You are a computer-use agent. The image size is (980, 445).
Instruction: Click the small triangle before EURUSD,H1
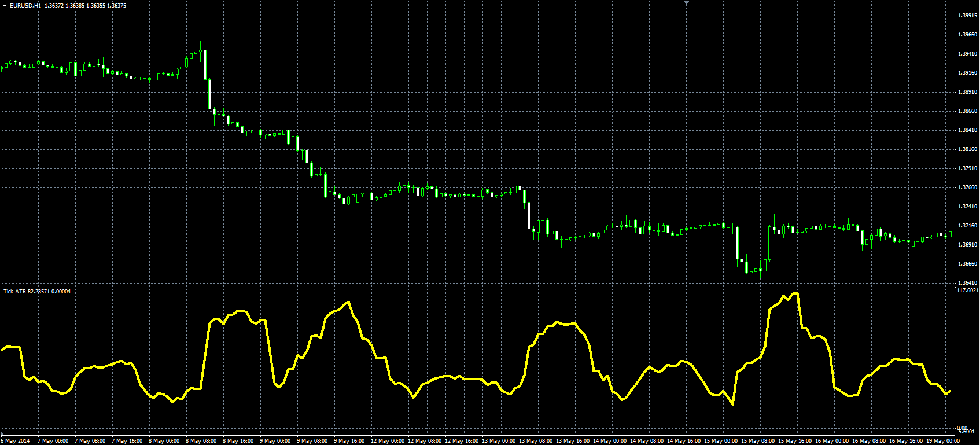(x=5, y=6)
